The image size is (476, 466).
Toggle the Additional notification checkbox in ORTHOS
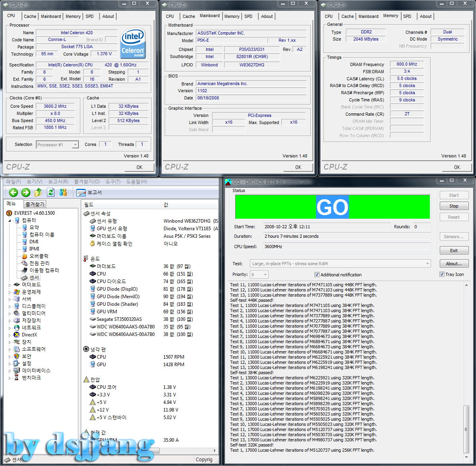317,275
